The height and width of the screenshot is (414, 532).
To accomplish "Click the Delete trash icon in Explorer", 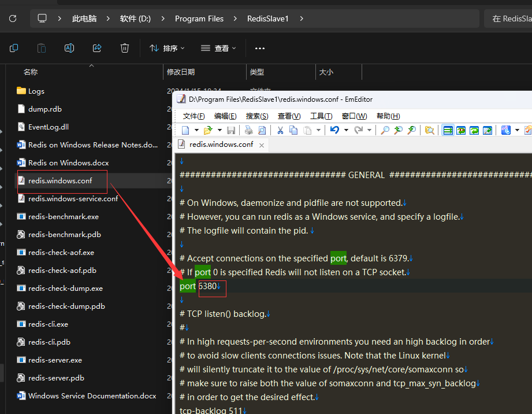I will pyautogui.click(x=125, y=48).
